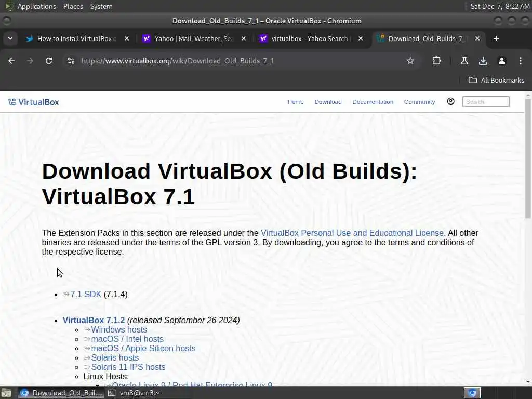Image resolution: width=532 pixels, height=399 pixels.
Task: Close the virtualbox Yahoo Search tab
Action: tap(361, 38)
